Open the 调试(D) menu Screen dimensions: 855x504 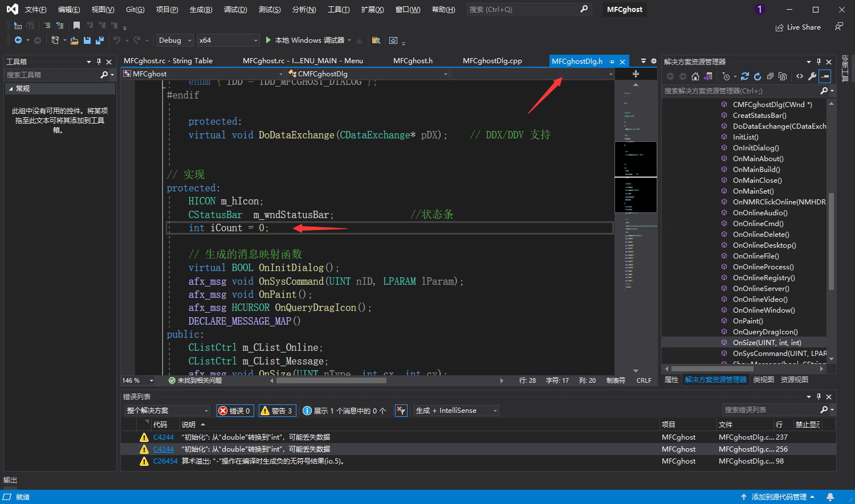point(235,10)
